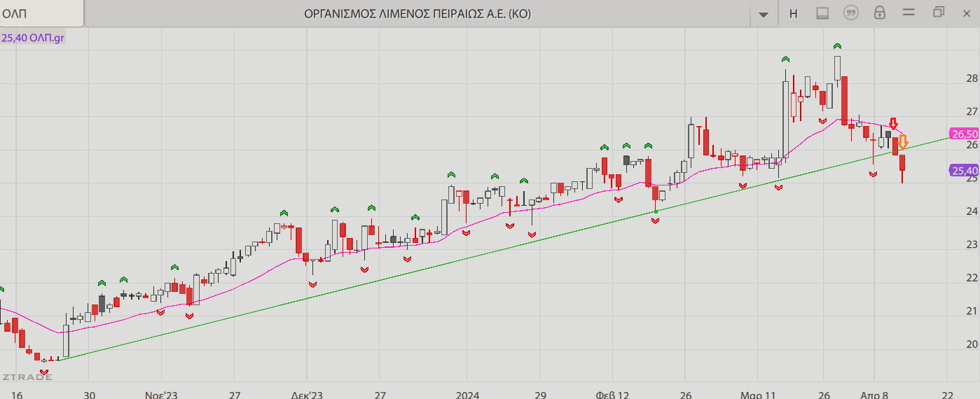Viewport: 980px width, 399px height.
Task: Click the red down arrow sell signal
Action: (x=894, y=124)
